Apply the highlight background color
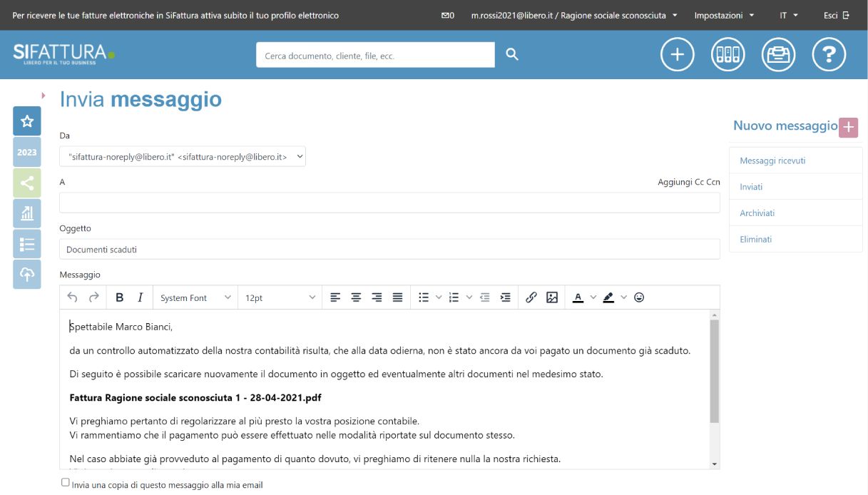This screenshot has height=495, width=868. (608, 297)
